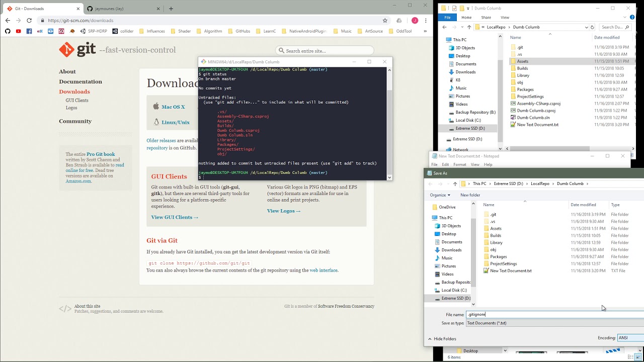Screen dimensions: 644x362
Task: Open the Dumb Columb.sln solution file
Action: (533, 118)
